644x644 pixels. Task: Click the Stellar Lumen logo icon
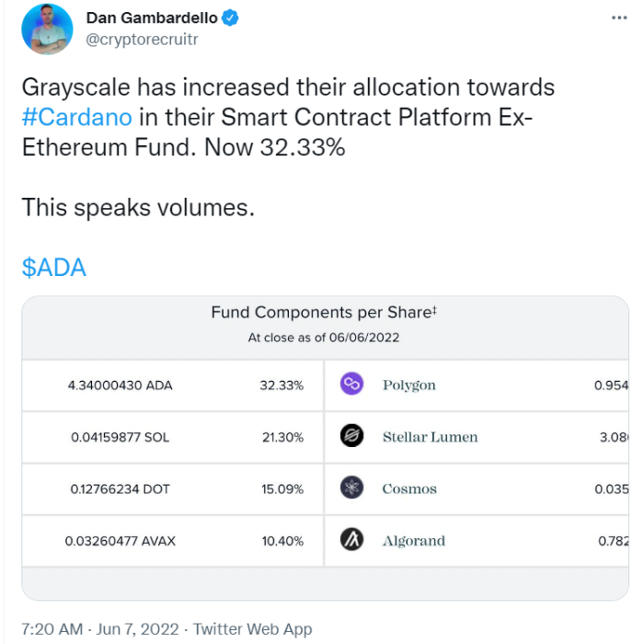pos(352,435)
